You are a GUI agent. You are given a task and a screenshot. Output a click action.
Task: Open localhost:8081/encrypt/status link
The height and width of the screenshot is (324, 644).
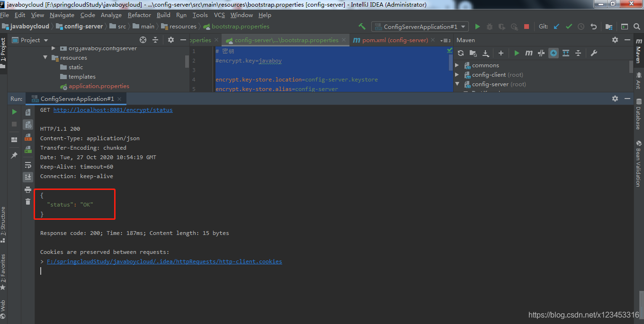pos(113,110)
